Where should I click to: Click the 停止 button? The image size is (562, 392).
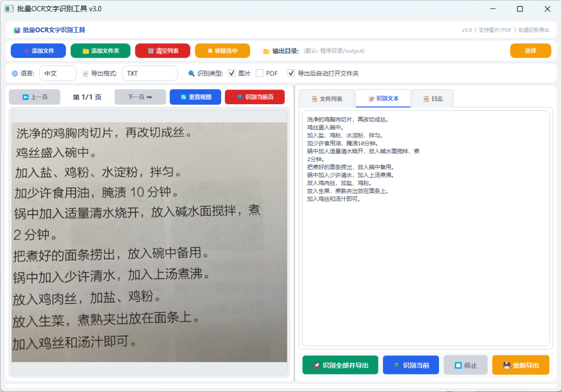[x=465, y=365]
